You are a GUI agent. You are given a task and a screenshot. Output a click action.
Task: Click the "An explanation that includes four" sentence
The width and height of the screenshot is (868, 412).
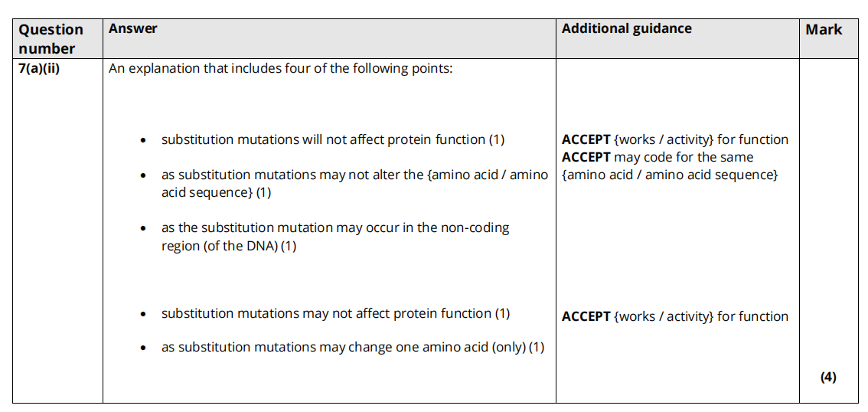pos(280,68)
